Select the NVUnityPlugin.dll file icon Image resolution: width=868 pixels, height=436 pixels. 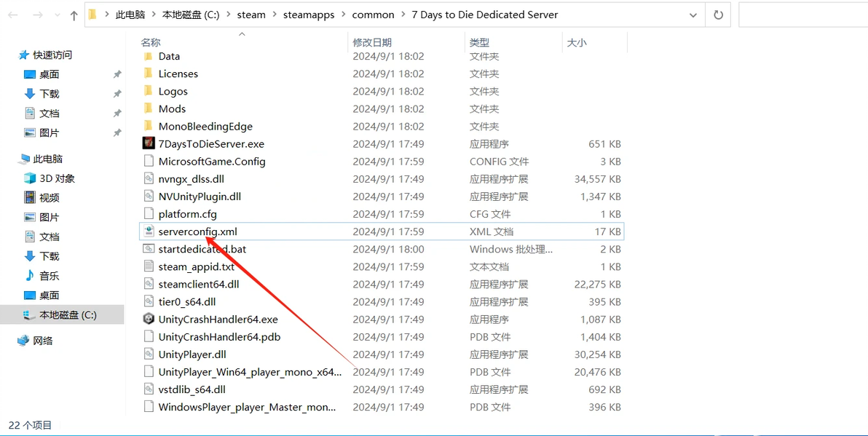coord(148,197)
